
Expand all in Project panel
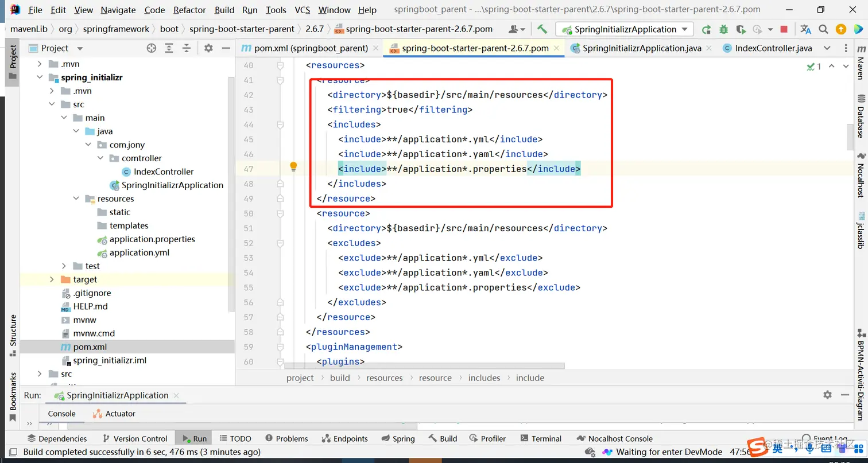pyautogui.click(x=169, y=48)
